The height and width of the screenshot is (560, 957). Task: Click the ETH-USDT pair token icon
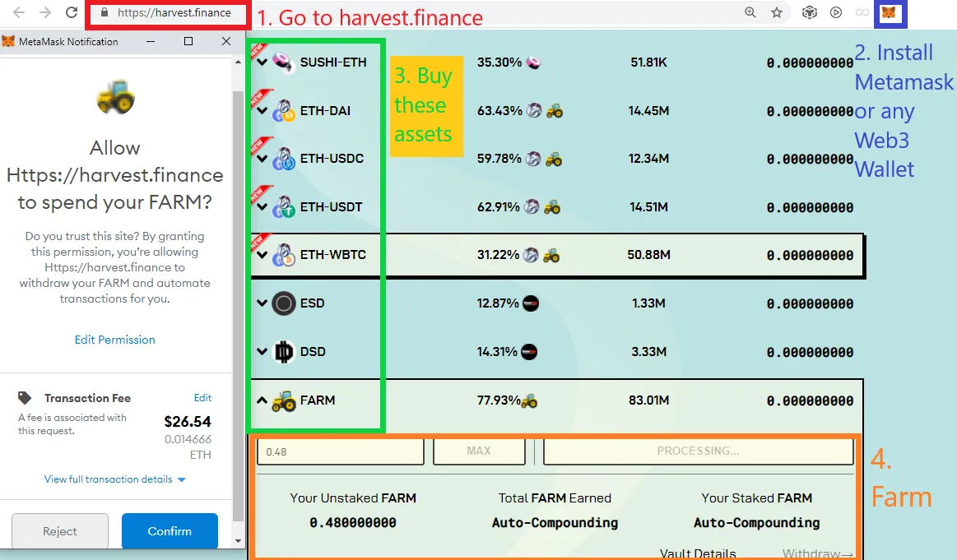click(284, 206)
